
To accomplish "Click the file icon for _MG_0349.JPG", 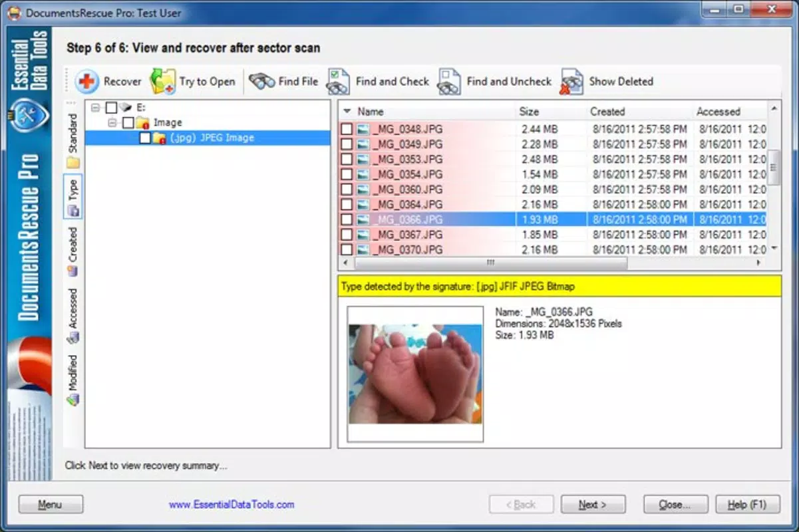I will pyautogui.click(x=363, y=144).
